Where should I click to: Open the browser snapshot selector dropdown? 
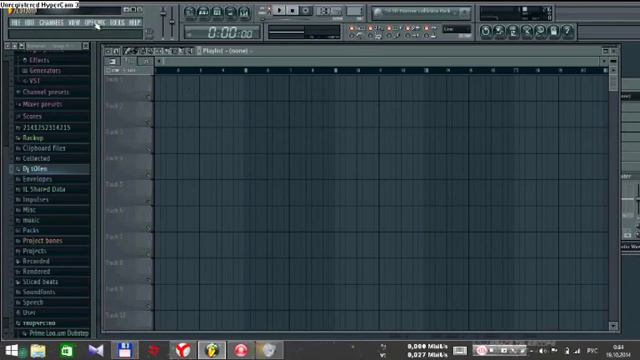click(53, 46)
